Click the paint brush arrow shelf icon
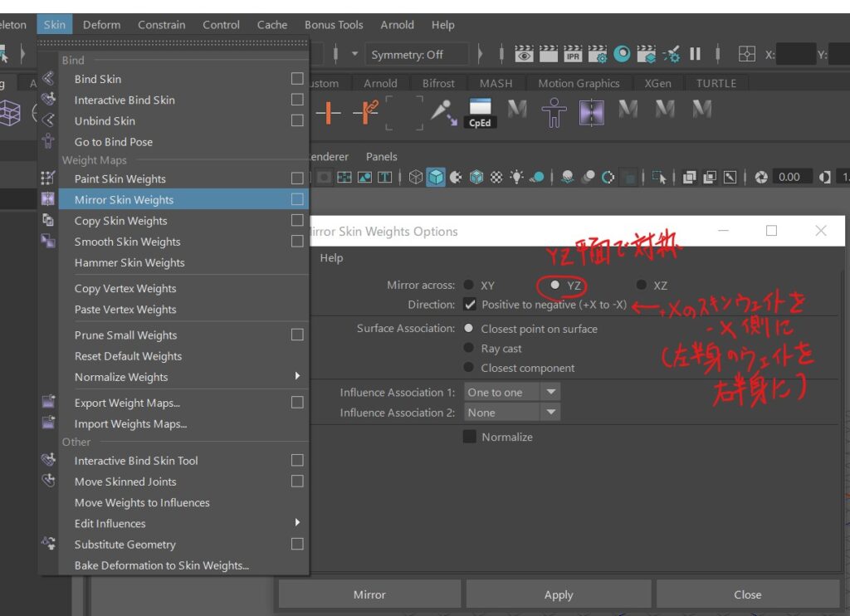Viewport: 850px width, 616px height. (x=443, y=112)
